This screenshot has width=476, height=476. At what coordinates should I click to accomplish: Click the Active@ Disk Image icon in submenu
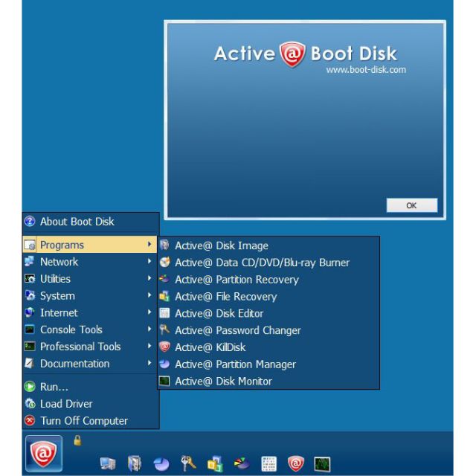pyautogui.click(x=164, y=245)
